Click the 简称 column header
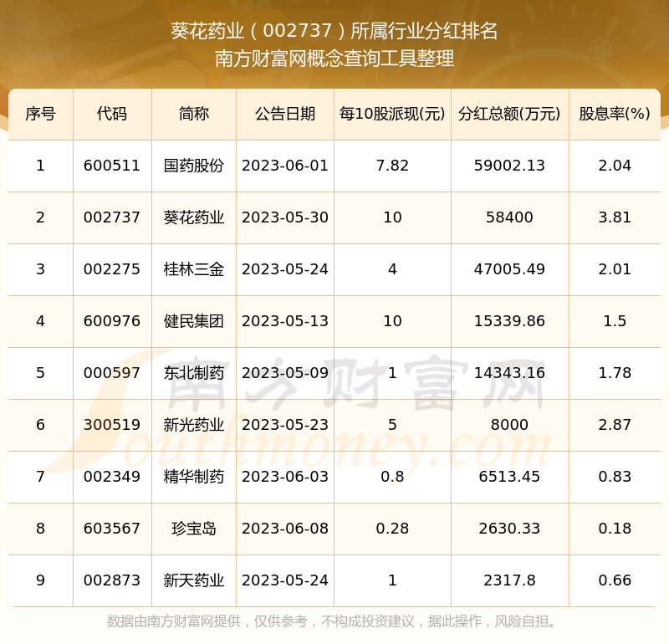This screenshot has width=669, height=644. pos(194,114)
